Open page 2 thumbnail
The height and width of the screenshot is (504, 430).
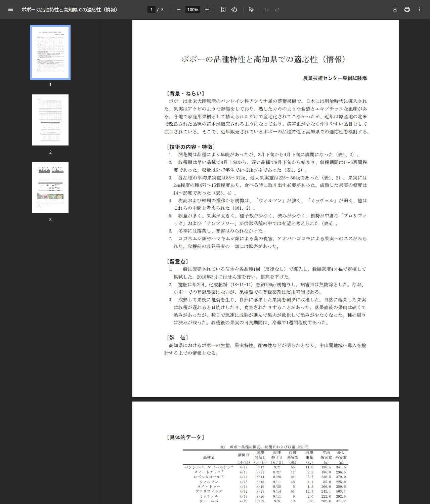(x=50, y=120)
